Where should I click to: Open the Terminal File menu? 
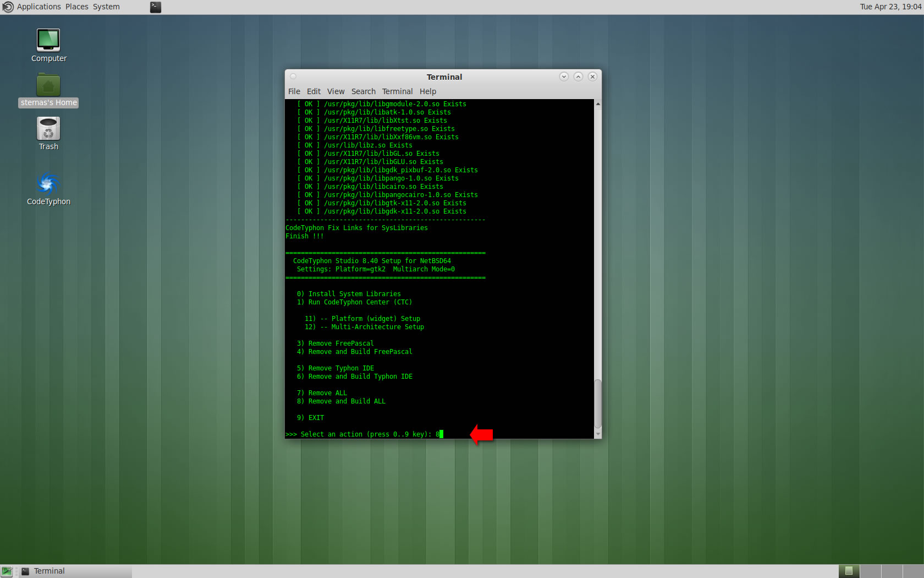tap(294, 91)
